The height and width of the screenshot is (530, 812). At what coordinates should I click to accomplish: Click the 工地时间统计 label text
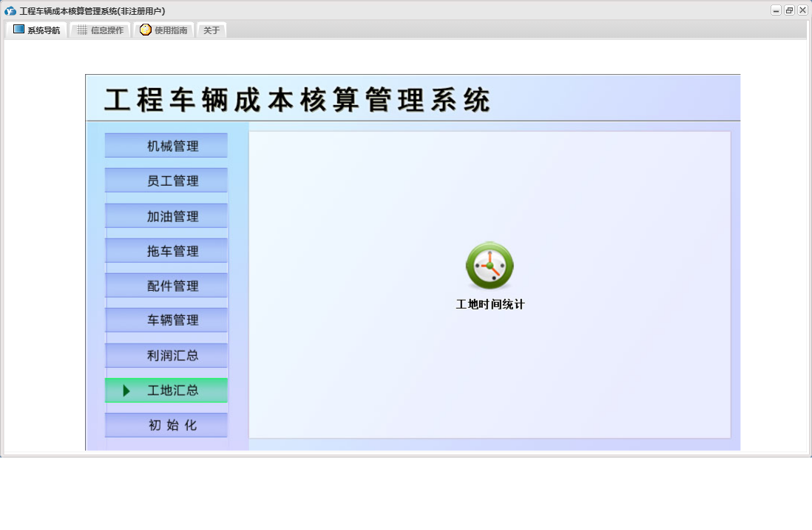490,304
